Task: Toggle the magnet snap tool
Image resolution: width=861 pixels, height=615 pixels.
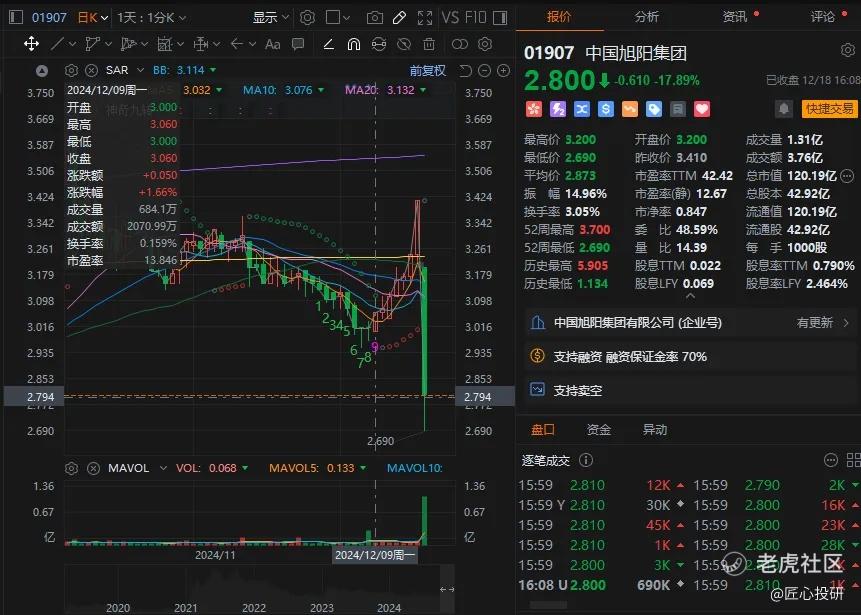Action: [x=354, y=43]
